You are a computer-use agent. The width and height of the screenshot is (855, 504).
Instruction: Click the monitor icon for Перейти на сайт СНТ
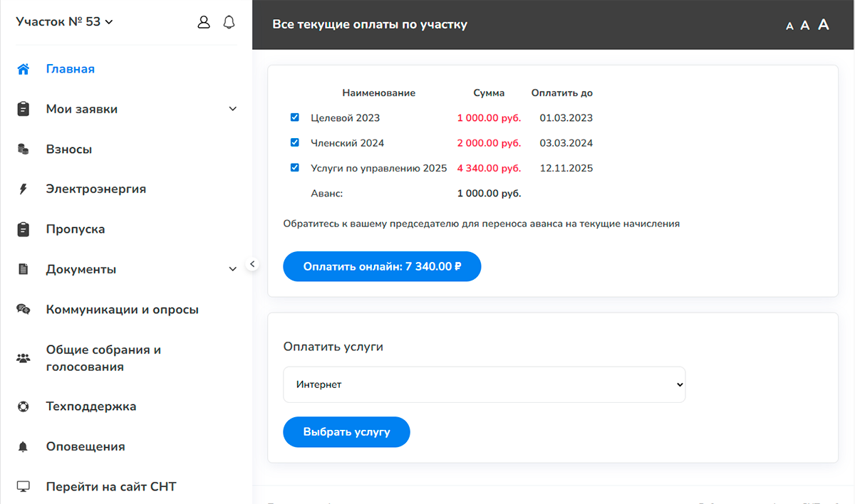24,487
